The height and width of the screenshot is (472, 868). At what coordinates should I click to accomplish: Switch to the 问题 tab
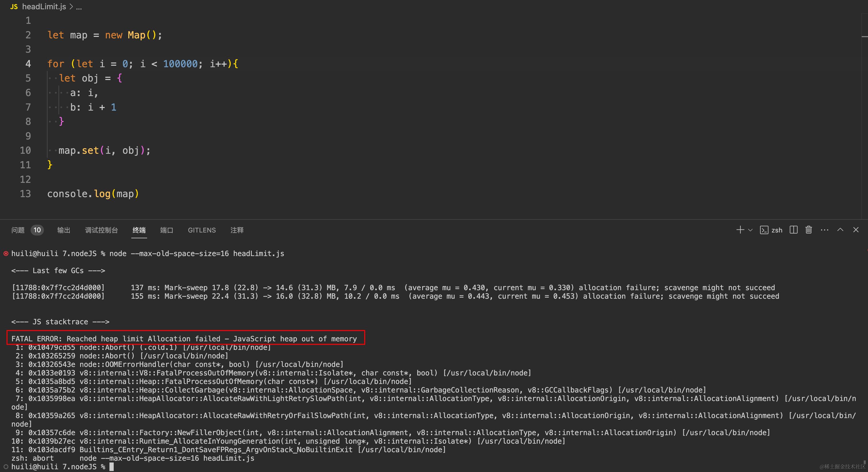[18, 230]
